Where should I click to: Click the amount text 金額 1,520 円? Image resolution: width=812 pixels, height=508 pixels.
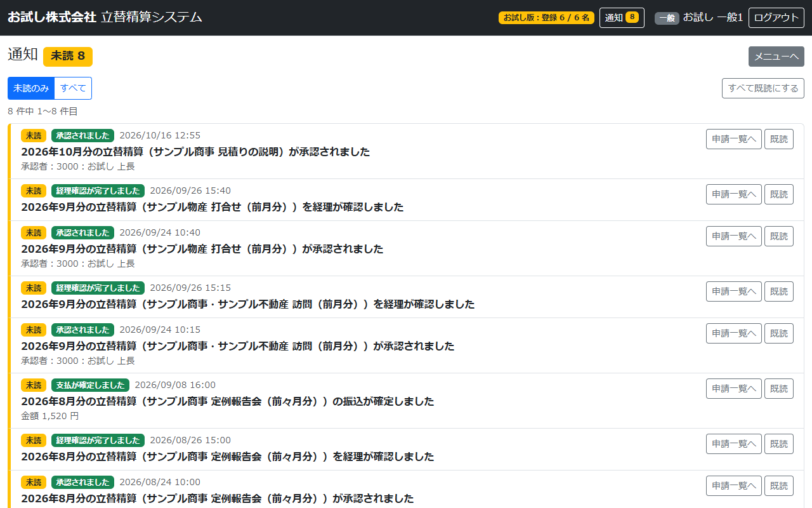coord(50,416)
